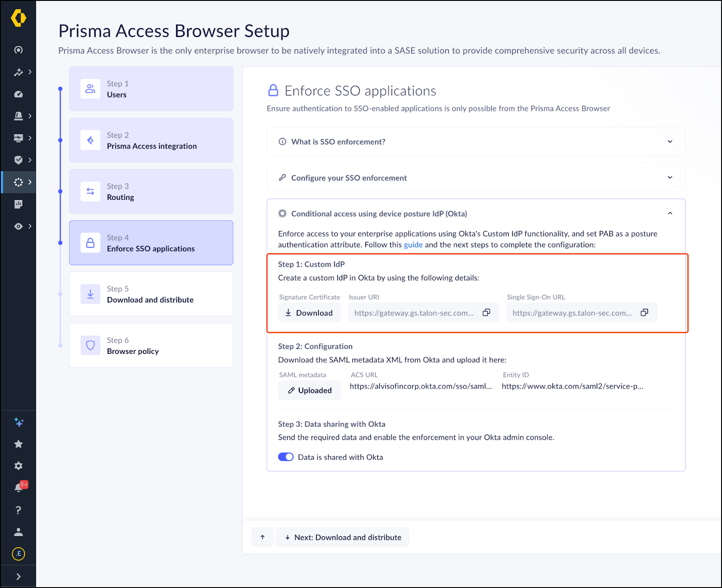
Task: Expand the left sidebar navigation
Action: [18, 577]
